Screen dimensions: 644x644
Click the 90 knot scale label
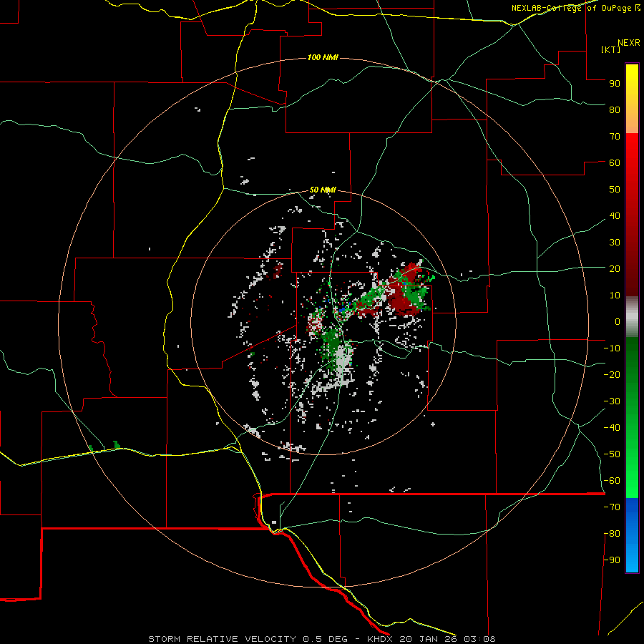[615, 84]
